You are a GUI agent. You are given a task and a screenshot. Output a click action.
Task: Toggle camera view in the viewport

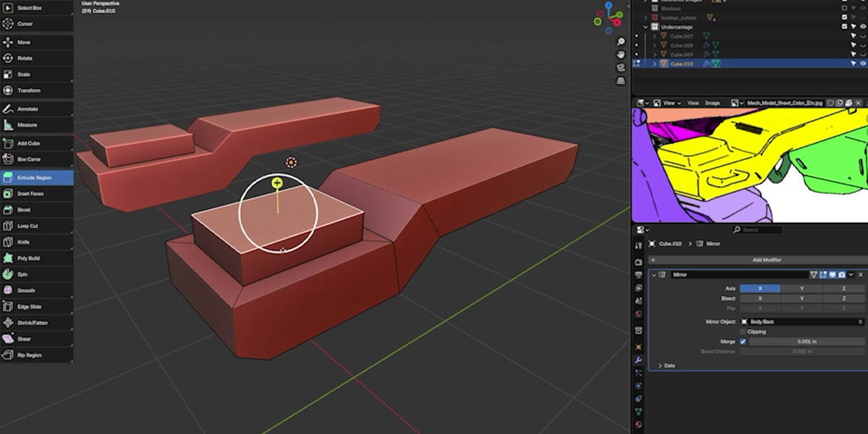tap(621, 67)
